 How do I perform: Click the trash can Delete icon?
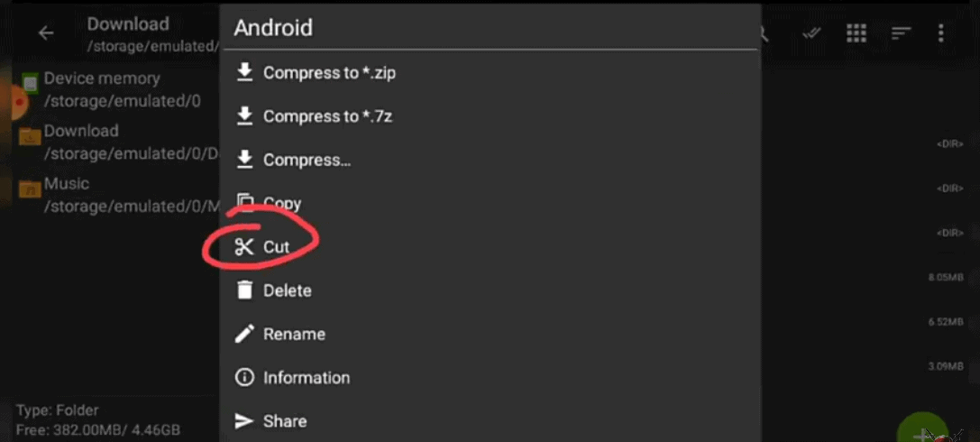pyautogui.click(x=244, y=290)
